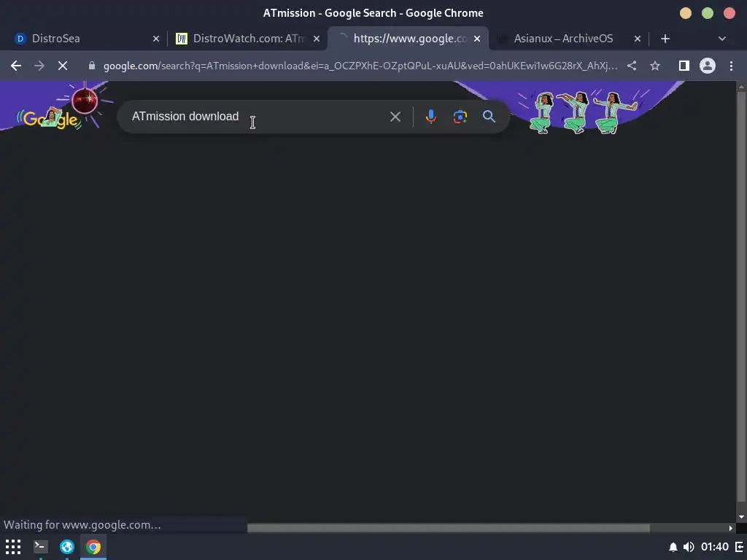Select Chrome in the taskbar

(x=93, y=547)
